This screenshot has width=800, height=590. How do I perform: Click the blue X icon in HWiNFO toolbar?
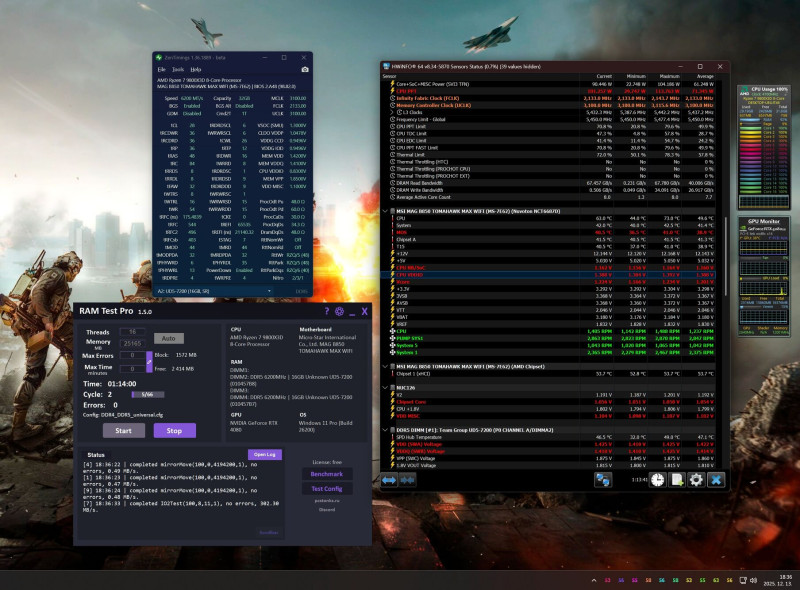pos(716,480)
